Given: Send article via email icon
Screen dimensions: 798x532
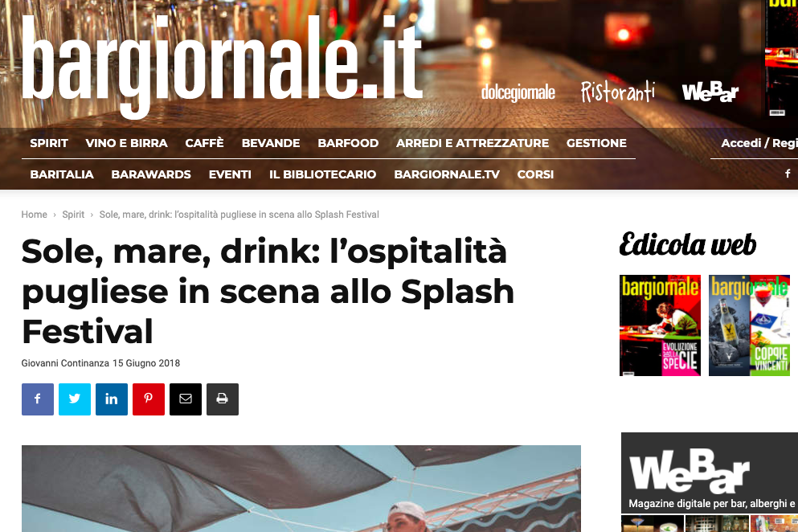Looking at the screenshot, I should pos(186,399).
